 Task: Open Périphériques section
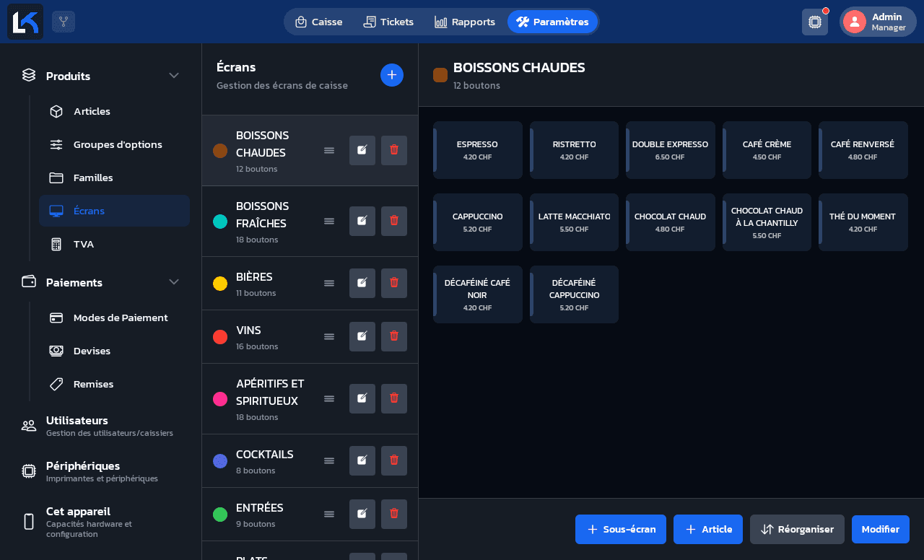(x=101, y=471)
